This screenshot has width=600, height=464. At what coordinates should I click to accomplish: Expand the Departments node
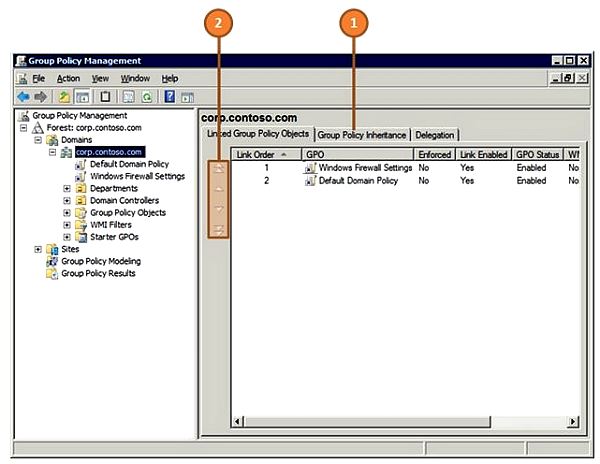67,188
